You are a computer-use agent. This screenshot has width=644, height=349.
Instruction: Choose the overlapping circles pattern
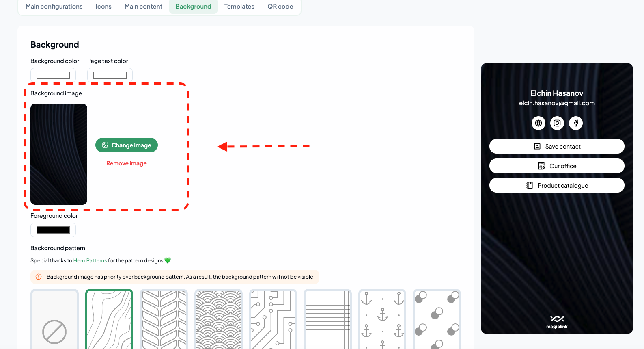437,319
